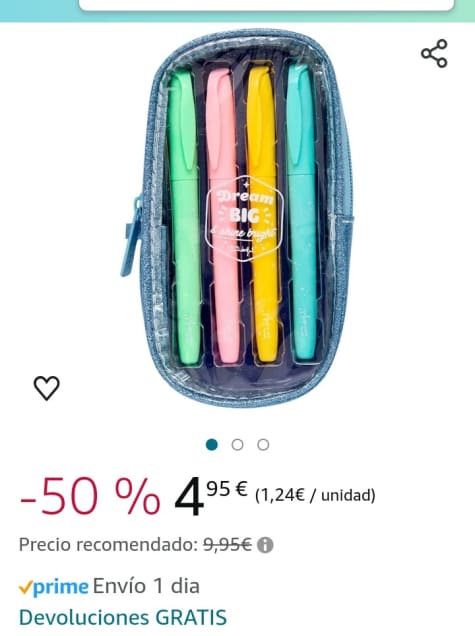
Task: Tap the pink highlighter in the image
Action: pyautogui.click(x=223, y=215)
